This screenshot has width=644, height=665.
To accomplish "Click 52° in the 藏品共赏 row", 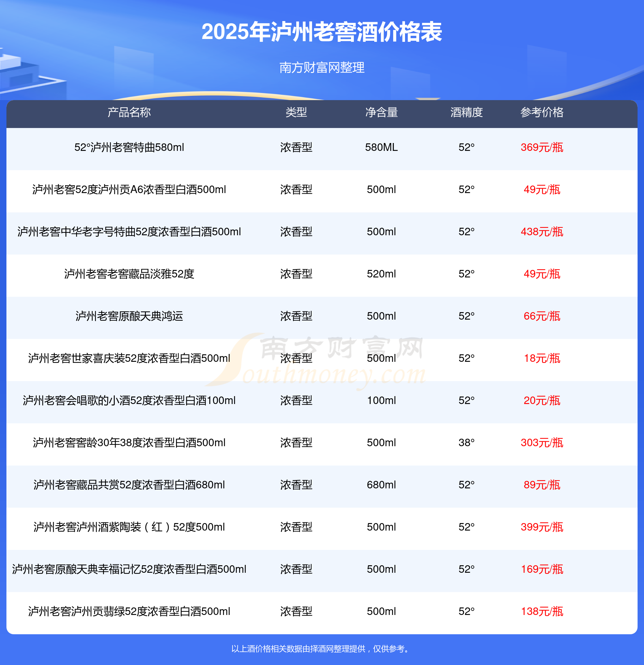I will 467,485.
